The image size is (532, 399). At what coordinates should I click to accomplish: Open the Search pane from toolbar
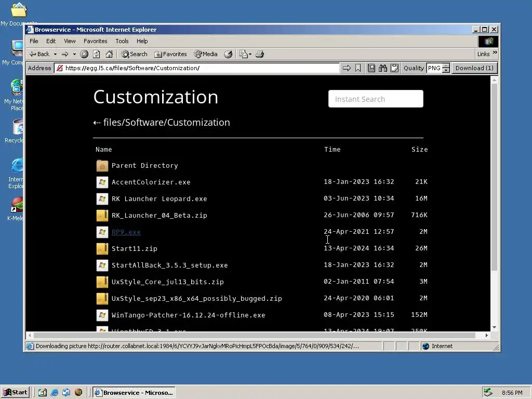click(x=134, y=54)
